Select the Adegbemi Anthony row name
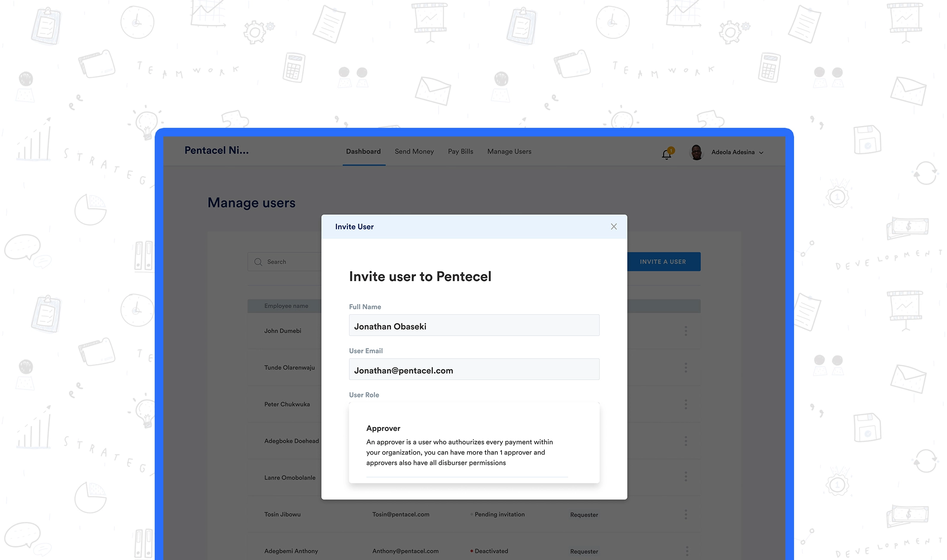This screenshot has width=947, height=560. [x=291, y=551]
